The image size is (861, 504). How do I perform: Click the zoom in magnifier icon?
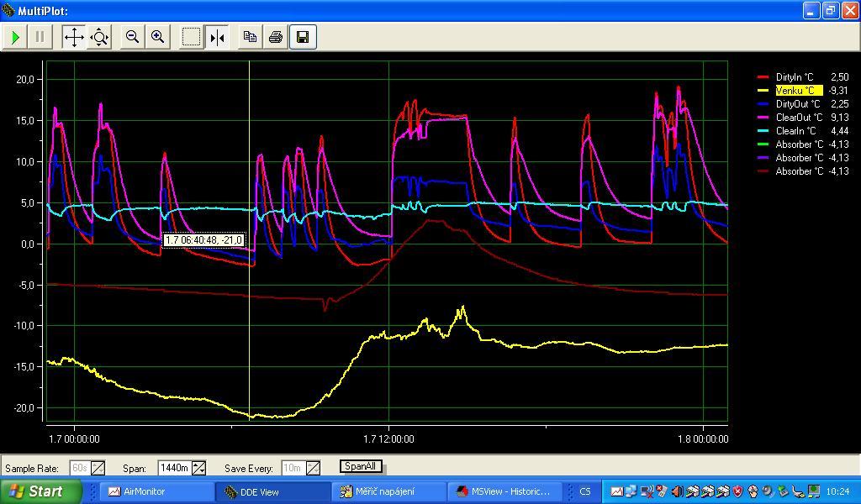click(x=157, y=37)
